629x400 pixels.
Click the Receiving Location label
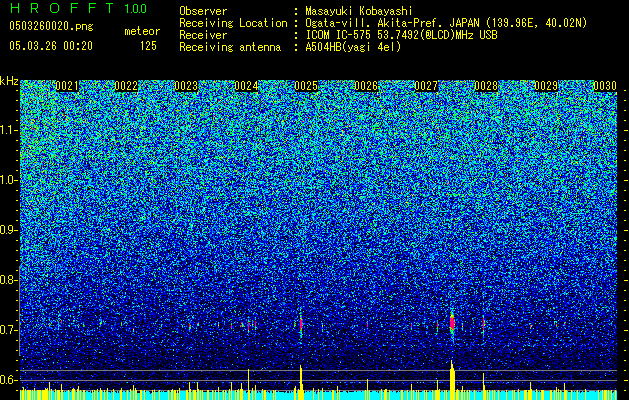[x=233, y=23]
